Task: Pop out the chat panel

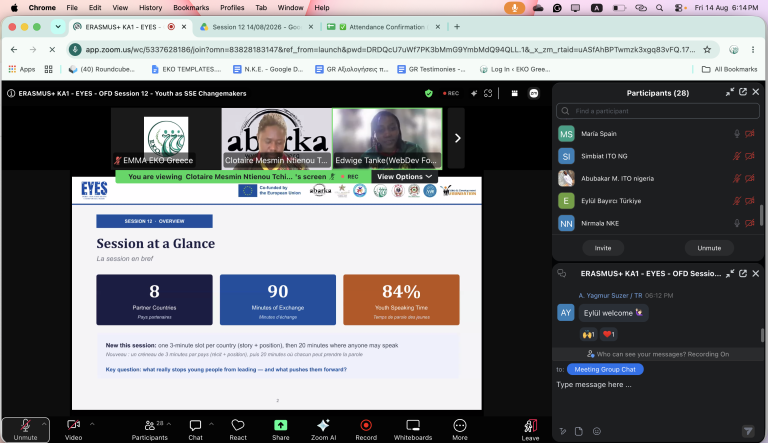Action: 743,273
